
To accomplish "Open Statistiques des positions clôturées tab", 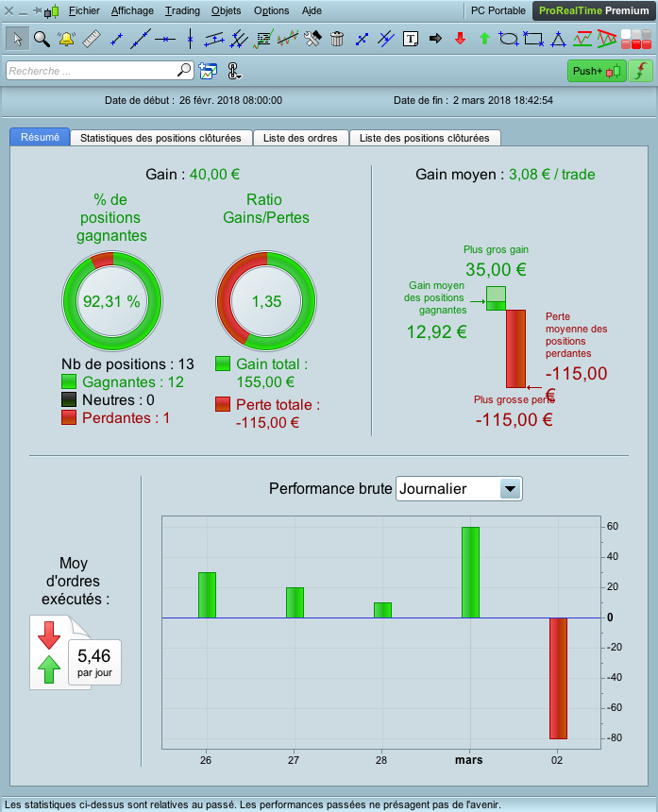I will pyautogui.click(x=160, y=138).
